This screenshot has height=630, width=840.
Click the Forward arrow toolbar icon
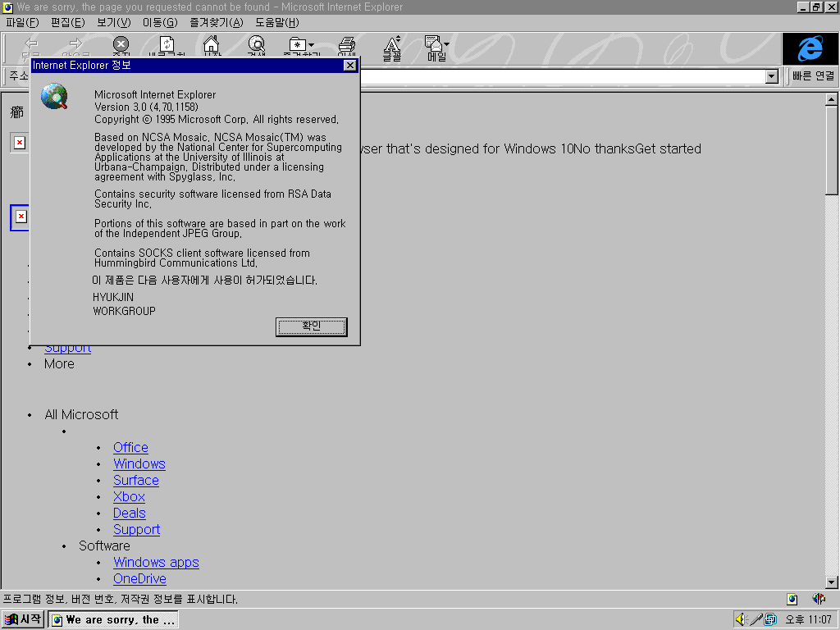75,44
